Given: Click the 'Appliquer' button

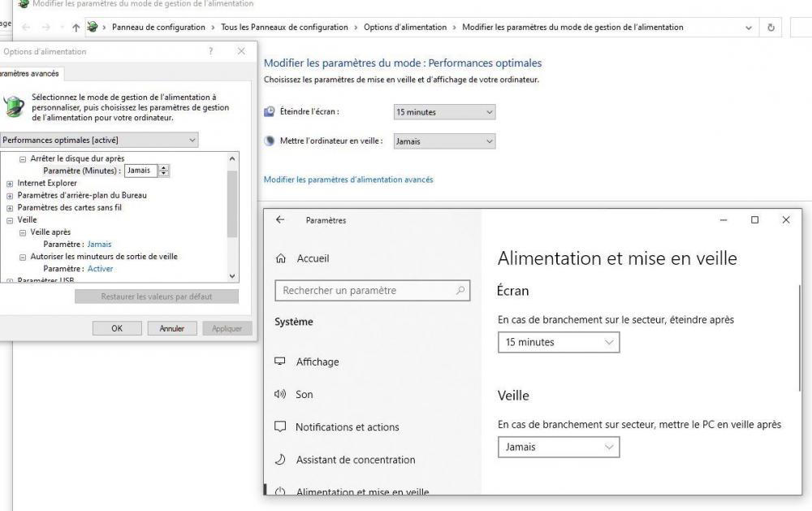Looking at the screenshot, I should (x=227, y=328).
